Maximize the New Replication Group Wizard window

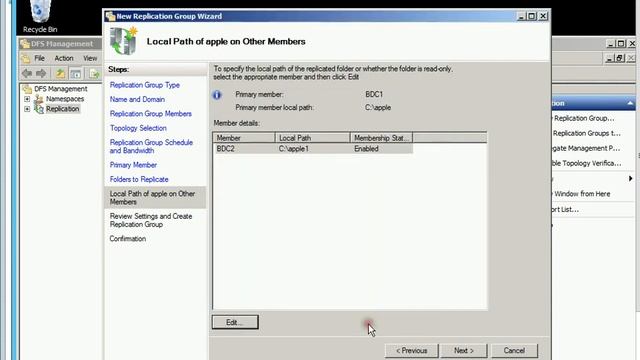point(532,16)
